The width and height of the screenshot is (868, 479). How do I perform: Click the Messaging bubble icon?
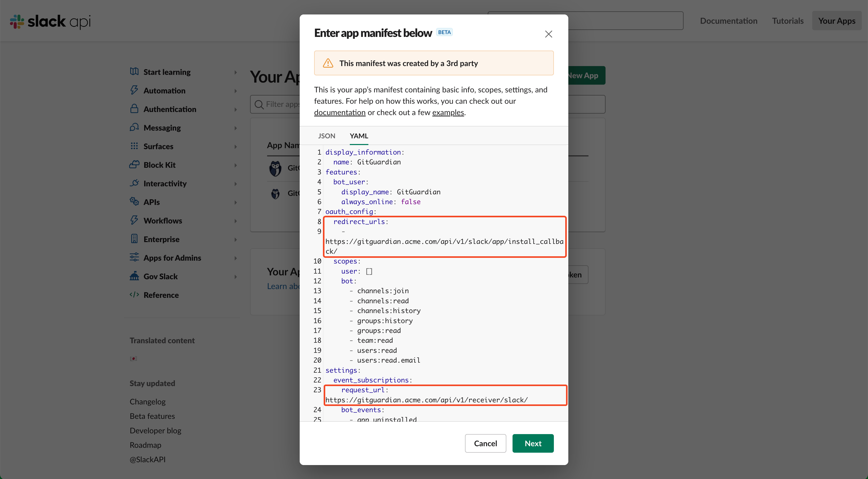[x=134, y=127]
